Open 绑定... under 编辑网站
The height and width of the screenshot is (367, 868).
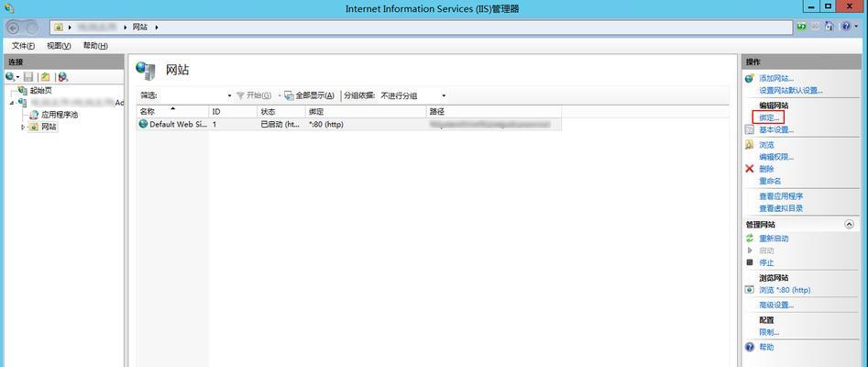[x=769, y=117]
